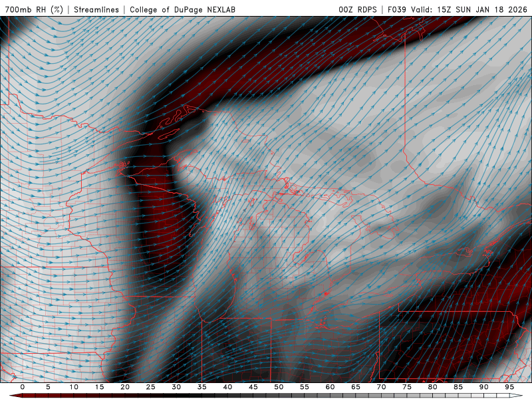Click the "70" label on the color scale
The image size is (532, 399).
point(381,387)
